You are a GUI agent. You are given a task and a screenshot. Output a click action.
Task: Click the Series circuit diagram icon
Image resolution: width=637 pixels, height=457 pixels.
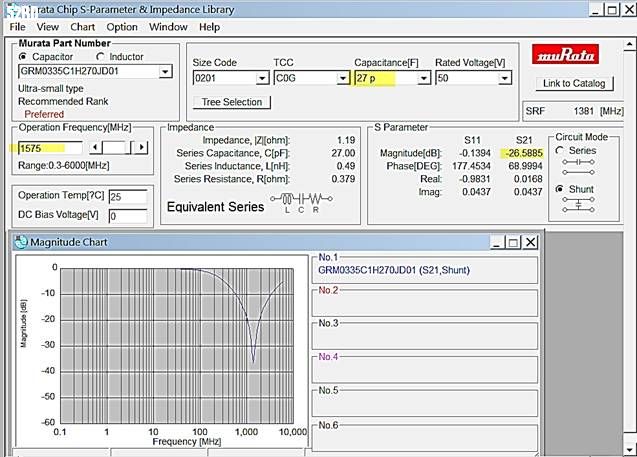[x=578, y=167]
